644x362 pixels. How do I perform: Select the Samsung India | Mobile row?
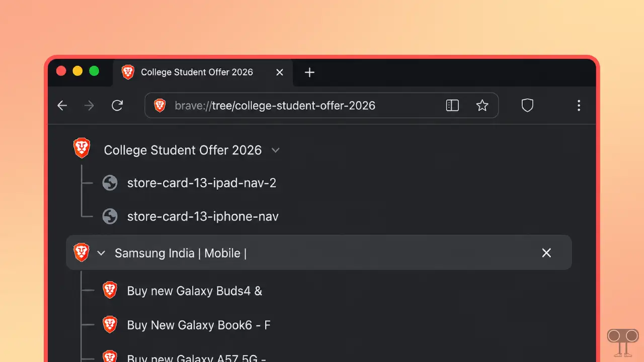[x=319, y=252]
